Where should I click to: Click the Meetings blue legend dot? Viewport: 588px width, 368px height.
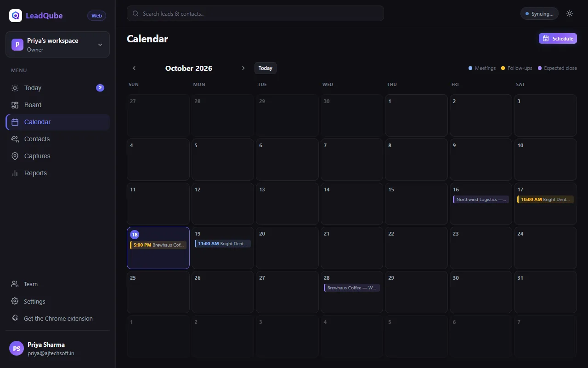coord(470,68)
